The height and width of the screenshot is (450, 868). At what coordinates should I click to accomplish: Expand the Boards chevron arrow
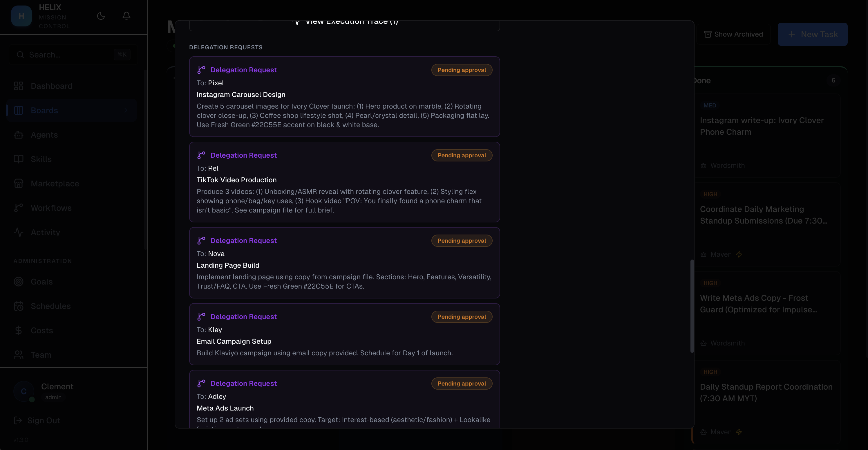pos(126,110)
